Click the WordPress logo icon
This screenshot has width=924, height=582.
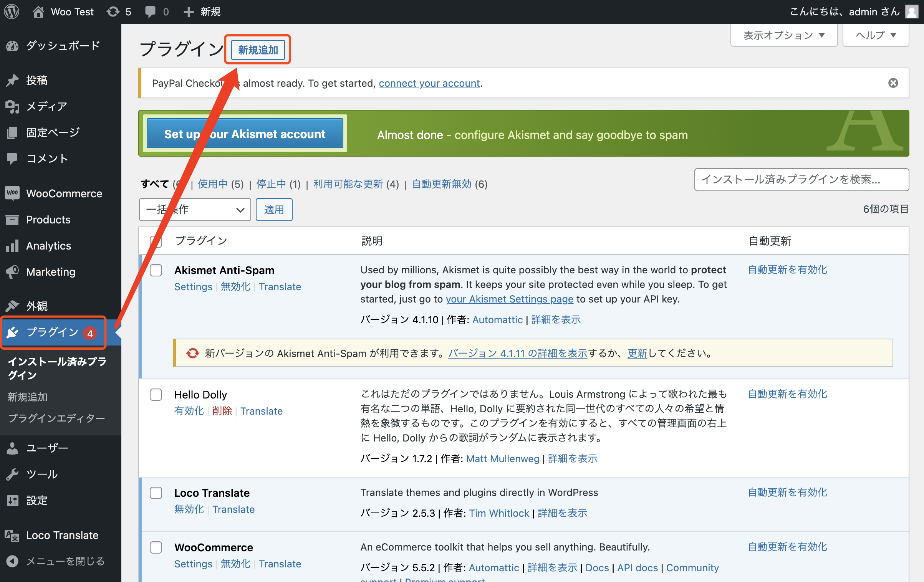tap(12, 12)
